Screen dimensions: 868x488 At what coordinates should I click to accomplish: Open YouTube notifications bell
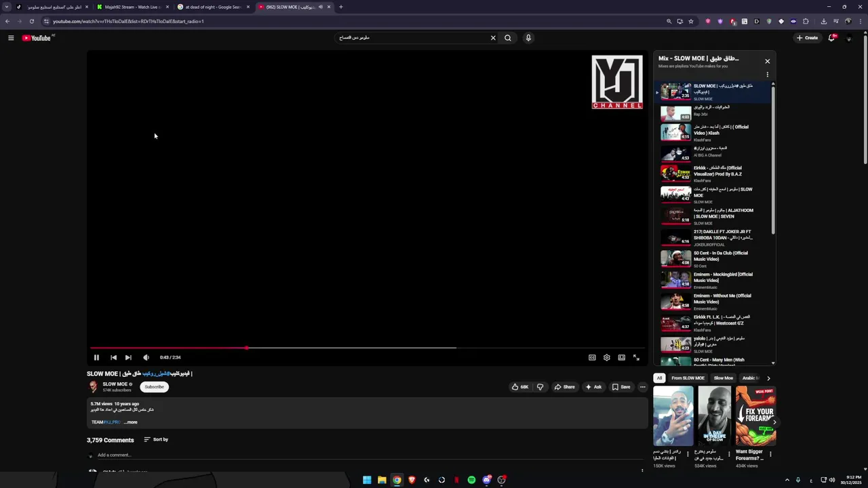pos(832,38)
